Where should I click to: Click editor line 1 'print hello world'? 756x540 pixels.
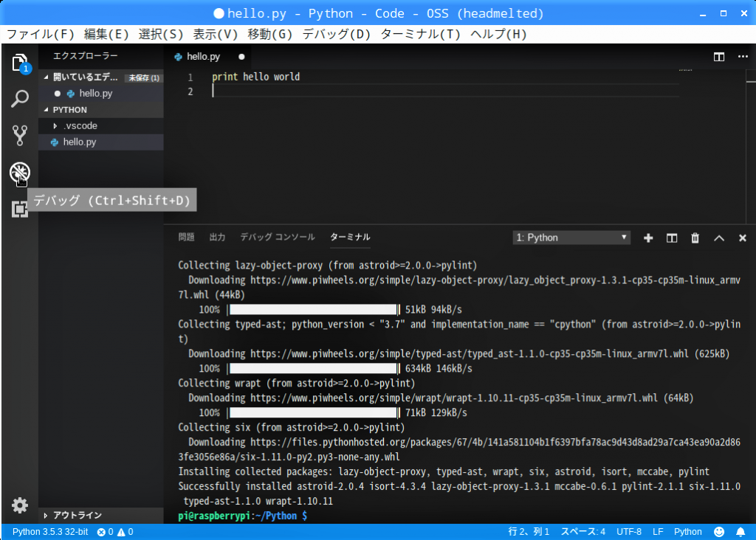click(x=255, y=77)
